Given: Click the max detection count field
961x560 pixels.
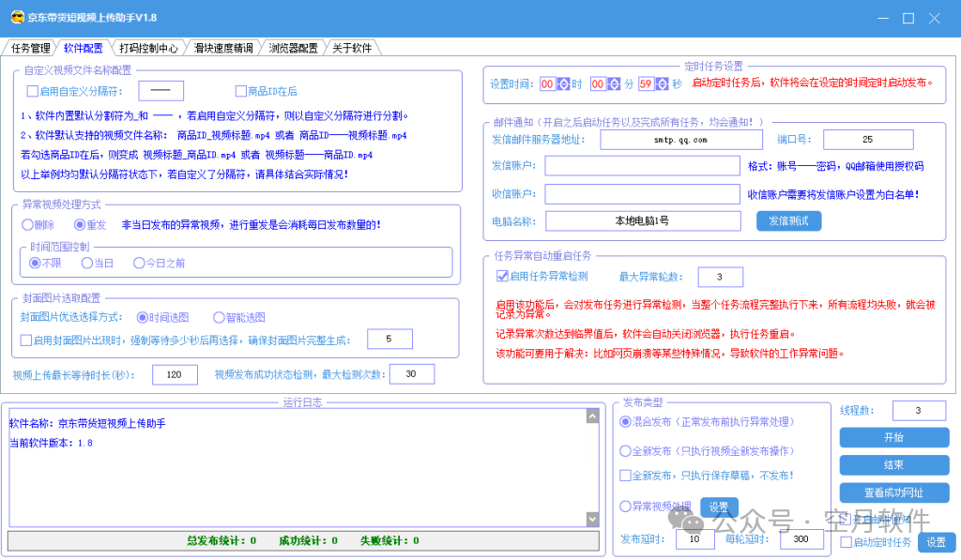Looking at the screenshot, I should [411, 373].
